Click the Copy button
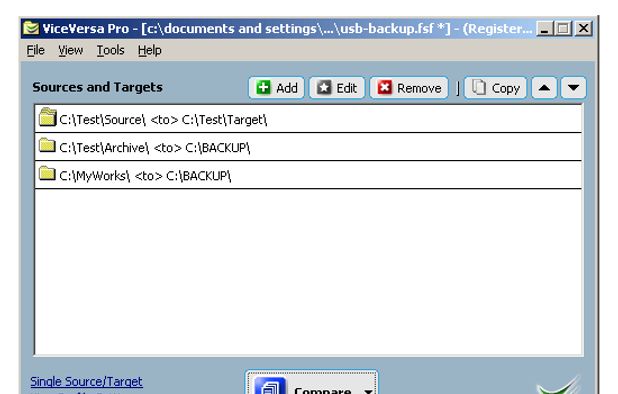 tap(495, 87)
